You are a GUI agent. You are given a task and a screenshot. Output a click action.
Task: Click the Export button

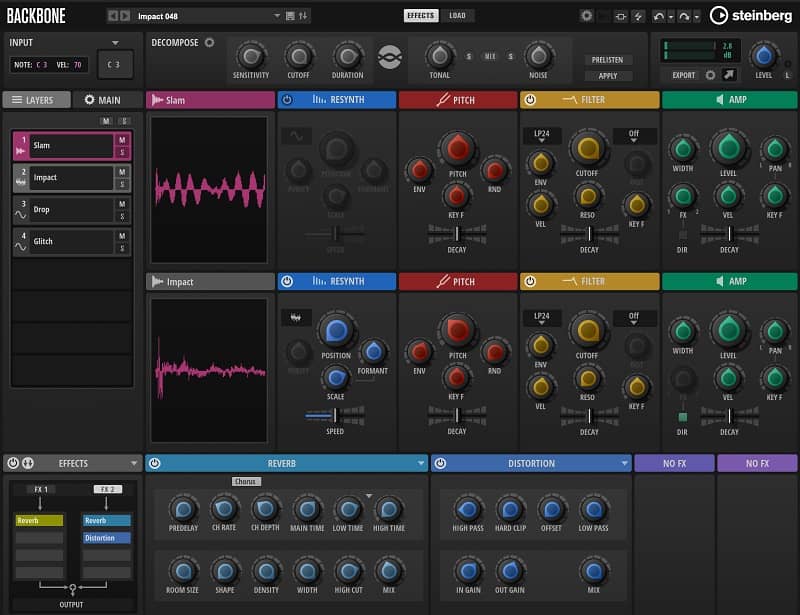pyautogui.click(x=683, y=75)
